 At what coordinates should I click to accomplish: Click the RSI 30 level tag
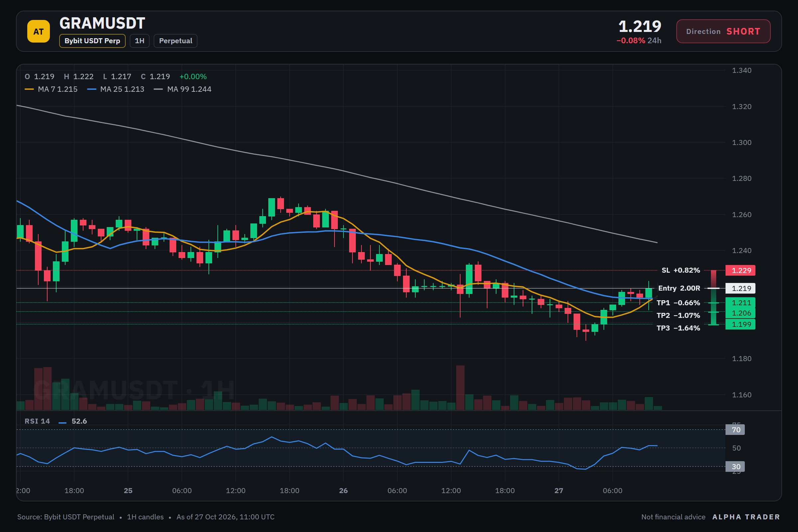tap(735, 467)
